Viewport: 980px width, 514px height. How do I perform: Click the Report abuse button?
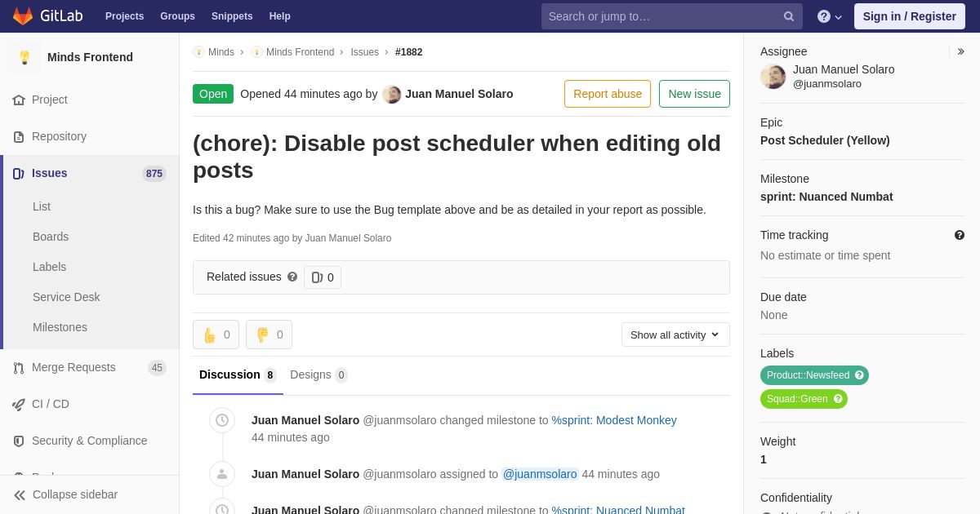point(608,94)
